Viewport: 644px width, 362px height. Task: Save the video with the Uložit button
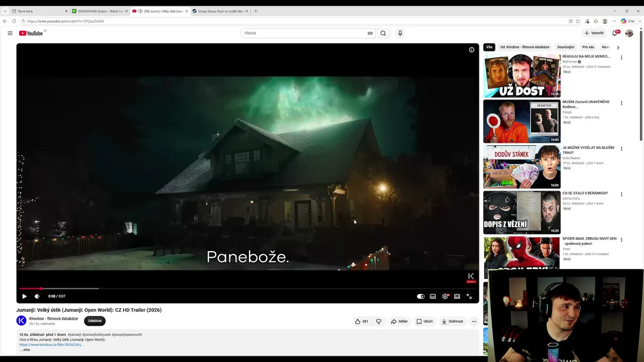point(425,321)
